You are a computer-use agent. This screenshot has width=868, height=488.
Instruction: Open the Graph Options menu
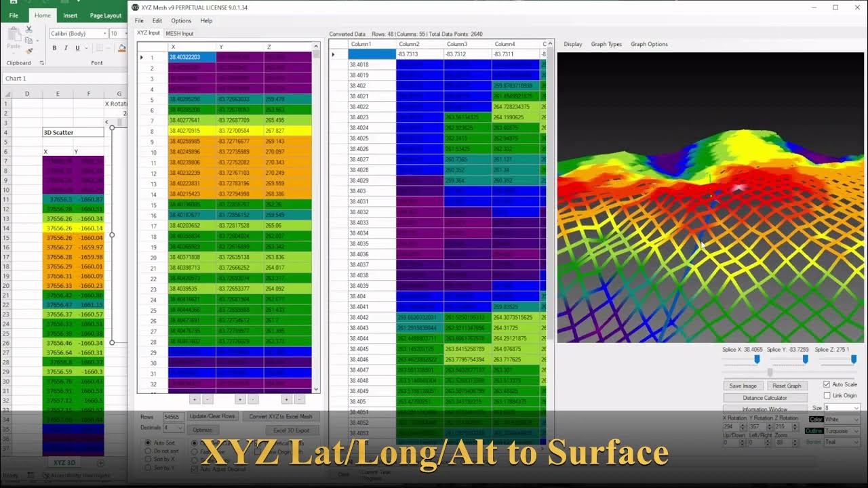[649, 44]
